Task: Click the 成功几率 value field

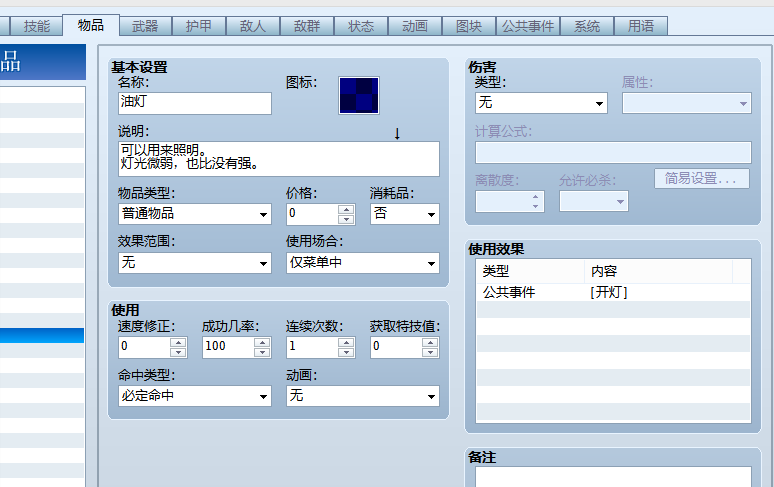Action: pos(229,347)
